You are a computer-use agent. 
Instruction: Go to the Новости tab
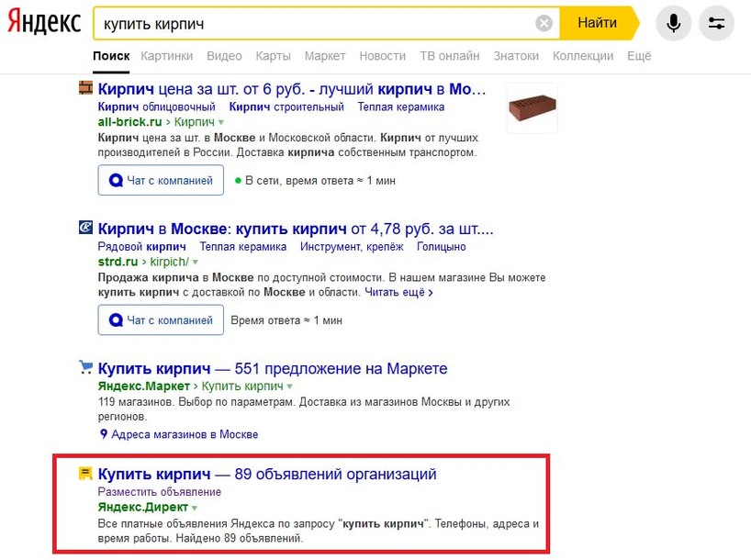tap(382, 56)
